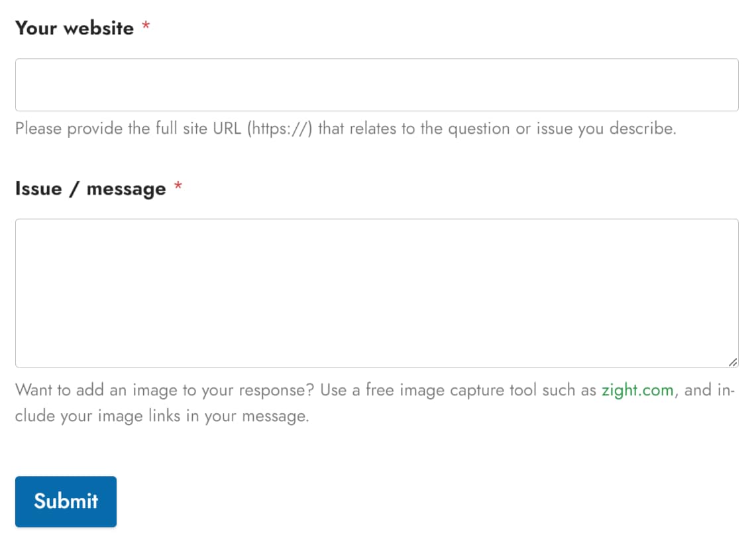
Task: Click the word "message" in the Issue label
Action: pyautogui.click(x=126, y=189)
